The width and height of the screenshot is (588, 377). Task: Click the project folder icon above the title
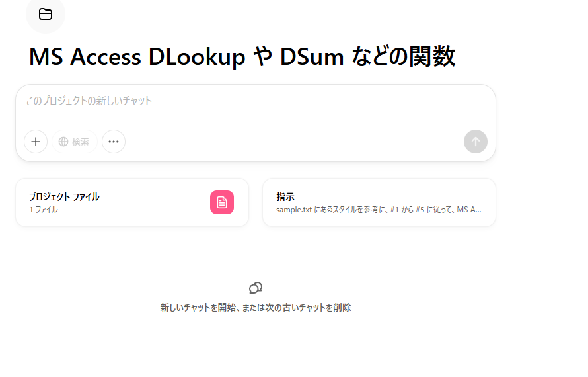46,15
